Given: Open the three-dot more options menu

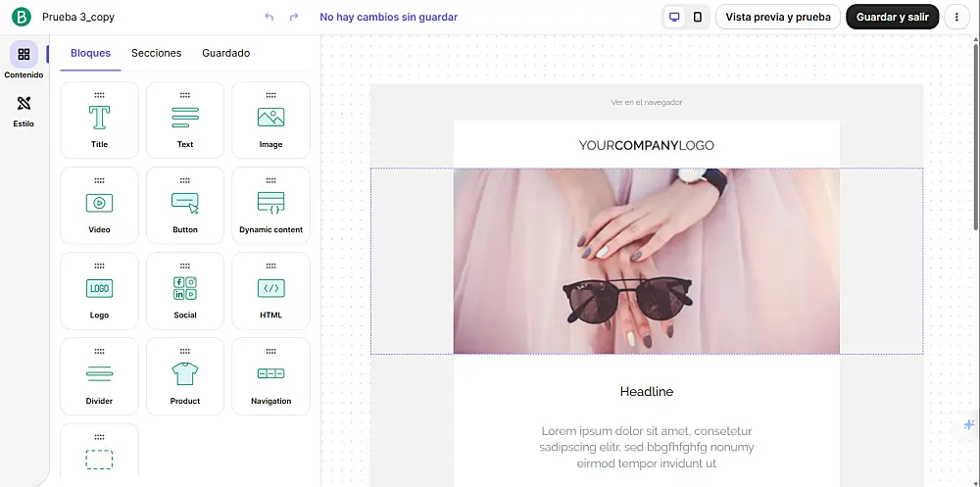Looking at the screenshot, I should 956,17.
